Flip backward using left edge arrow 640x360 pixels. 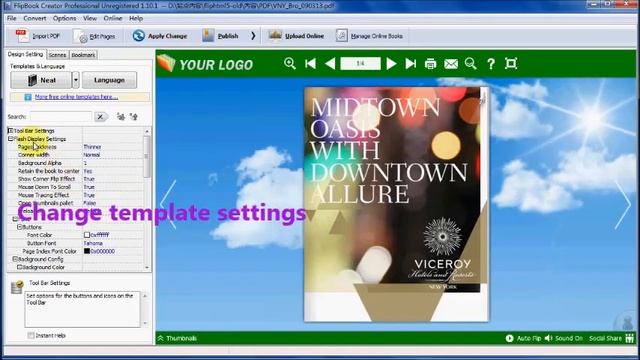point(168,204)
